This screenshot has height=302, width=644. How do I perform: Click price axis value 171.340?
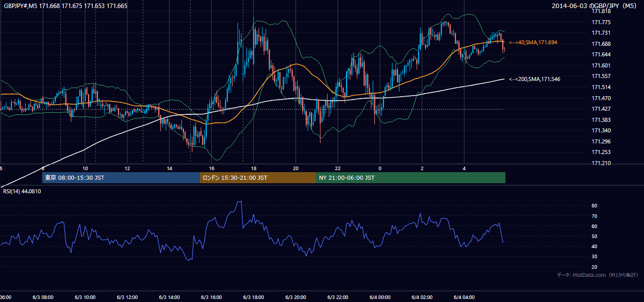(601, 130)
